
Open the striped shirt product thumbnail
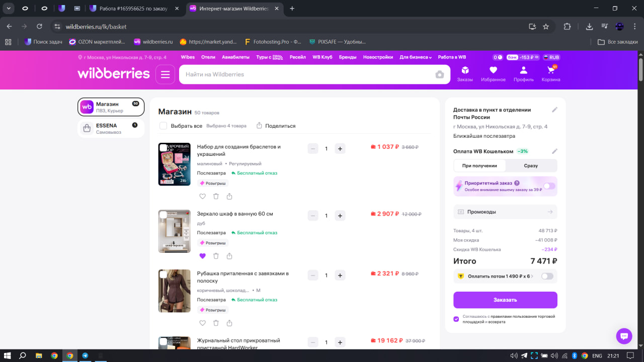175,291
